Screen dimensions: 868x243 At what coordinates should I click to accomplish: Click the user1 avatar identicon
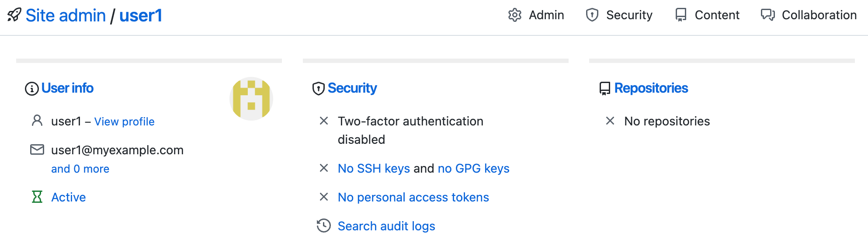(251, 99)
